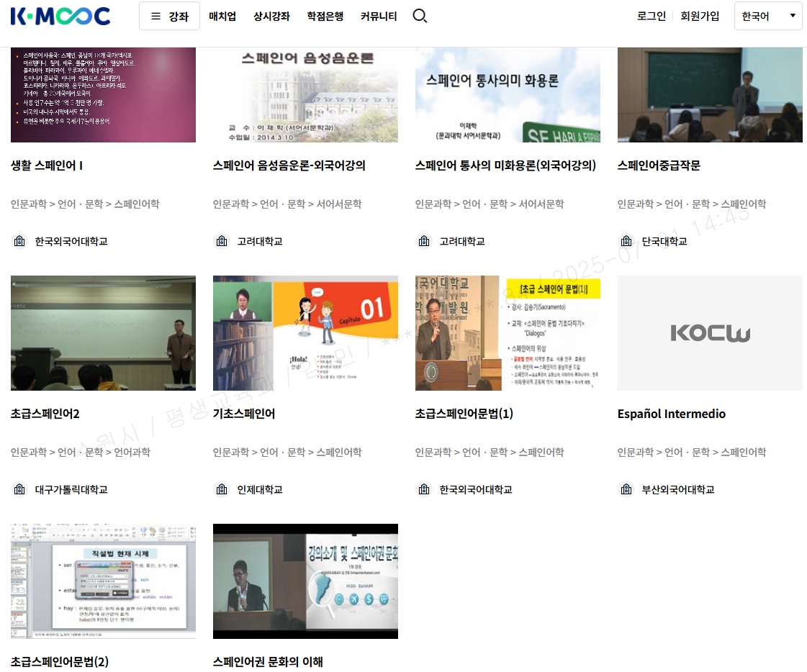Select the KOCW placeholder thumbnail
The height and width of the screenshot is (672, 807).
pyautogui.click(x=710, y=333)
